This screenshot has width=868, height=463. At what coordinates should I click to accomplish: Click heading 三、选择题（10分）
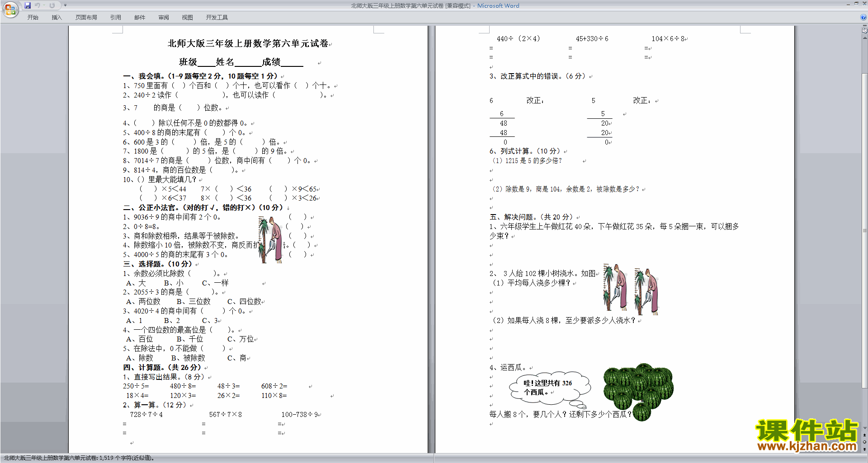tap(158, 264)
